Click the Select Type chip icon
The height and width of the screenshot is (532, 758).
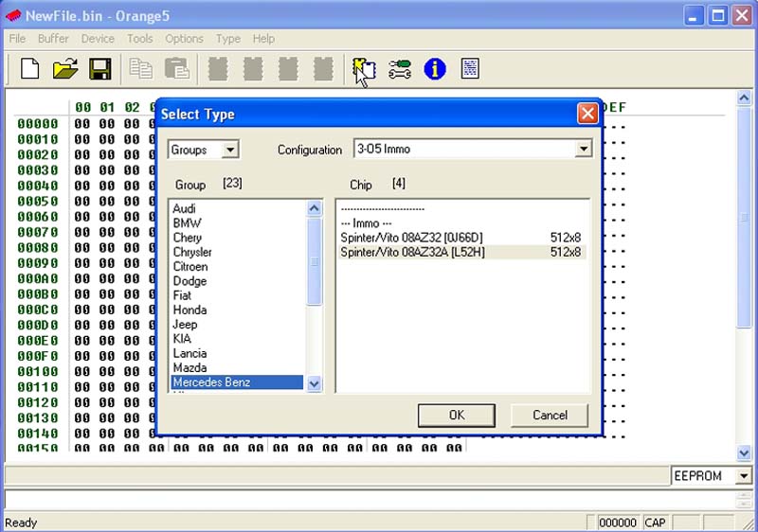[x=365, y=69]
